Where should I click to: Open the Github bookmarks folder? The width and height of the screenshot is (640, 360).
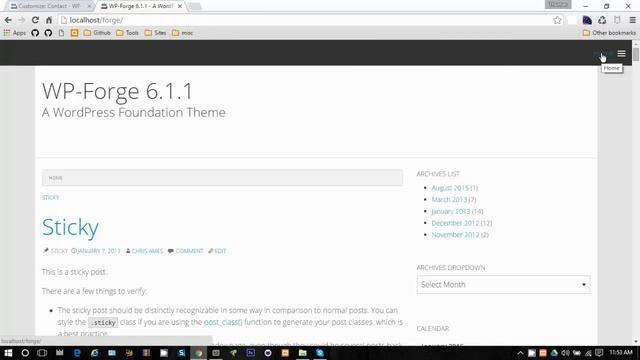click(x=97, y=33)
